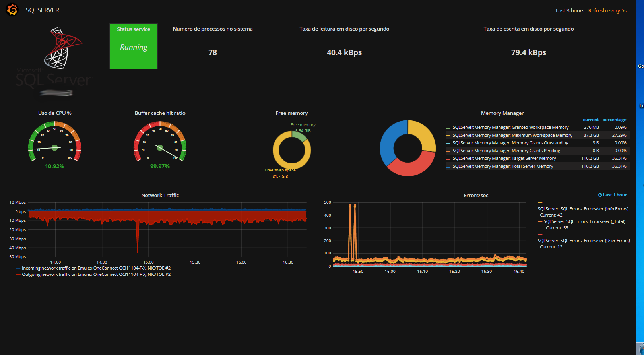Sort Memory Manager legend by percentage column
The height and width of the screenshot is (355, 644).
(614, 120)
